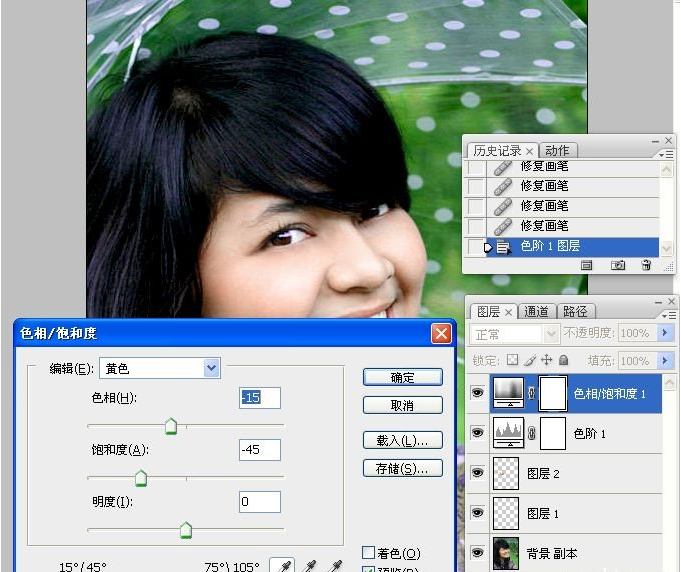Viewport: 681px width, 572px height.
Task: Collapse the History panel with minimize dash
Action: click(x=655, y=141)
